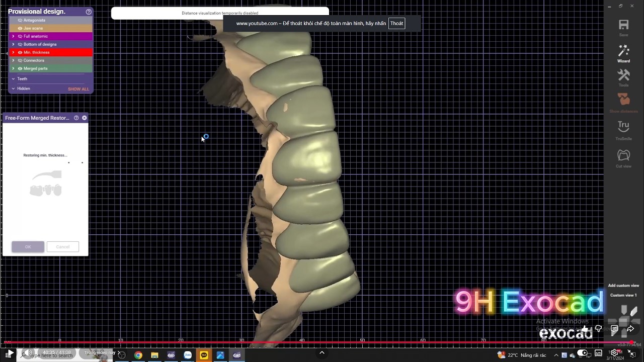Viewport: 644px width, 362px height.
Task: Dislike the video with thumbs down
Action: click(599, 329)
